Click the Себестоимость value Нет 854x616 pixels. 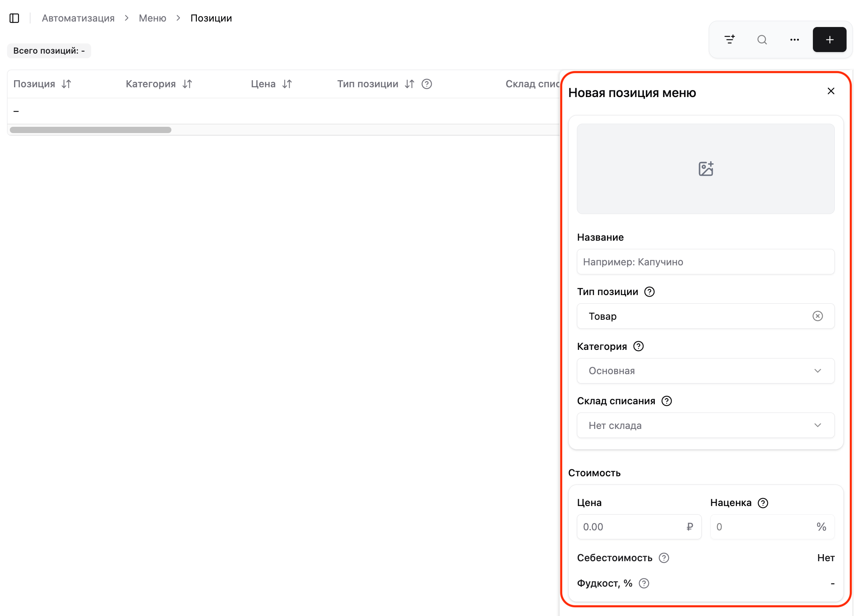click(x=826, y=558)
